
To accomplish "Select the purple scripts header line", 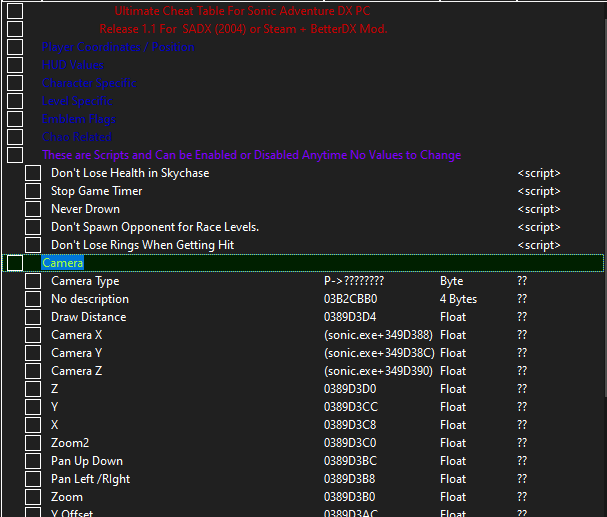I will [251, 155].
